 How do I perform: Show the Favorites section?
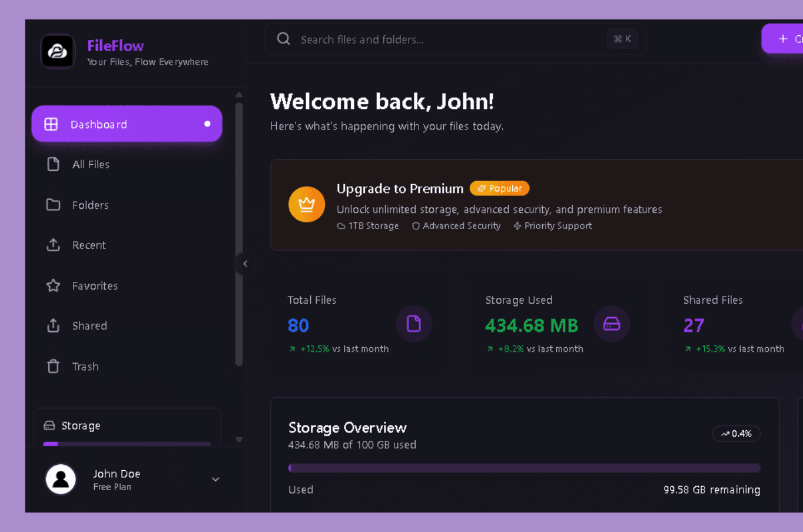click(127, 285)
